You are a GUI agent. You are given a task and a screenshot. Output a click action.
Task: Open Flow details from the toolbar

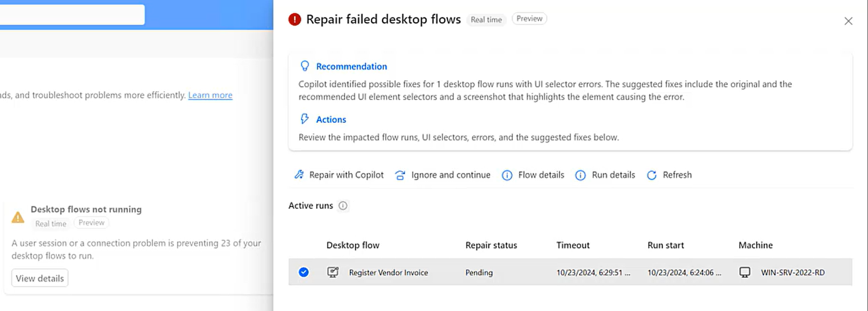[533, 175]
